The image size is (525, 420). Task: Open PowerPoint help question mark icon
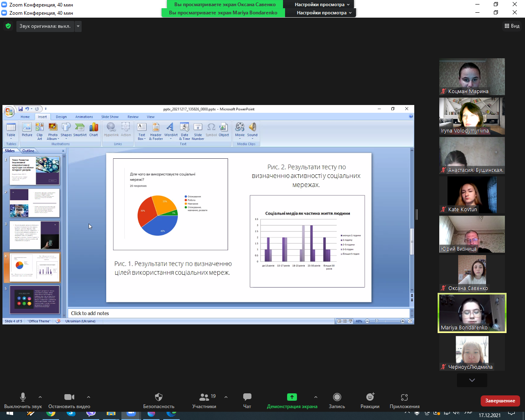click(411, 116)
